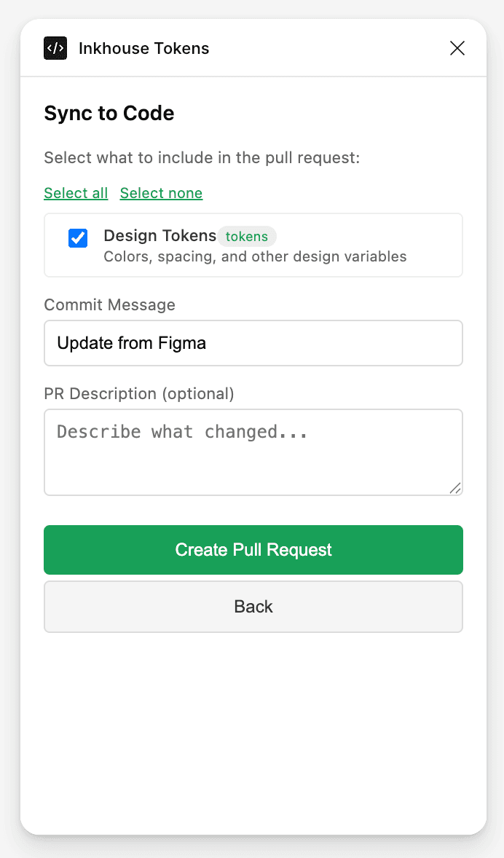Click the Create Pull Request button
Viewport: 504px width, 858px height.
tap(253, 550)
